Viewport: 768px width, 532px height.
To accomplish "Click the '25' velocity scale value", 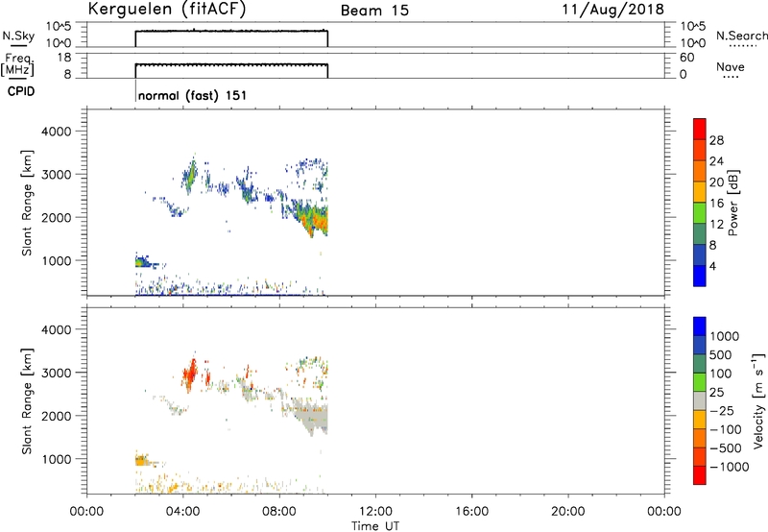I will pyautogui.click(x=716, y=393).
